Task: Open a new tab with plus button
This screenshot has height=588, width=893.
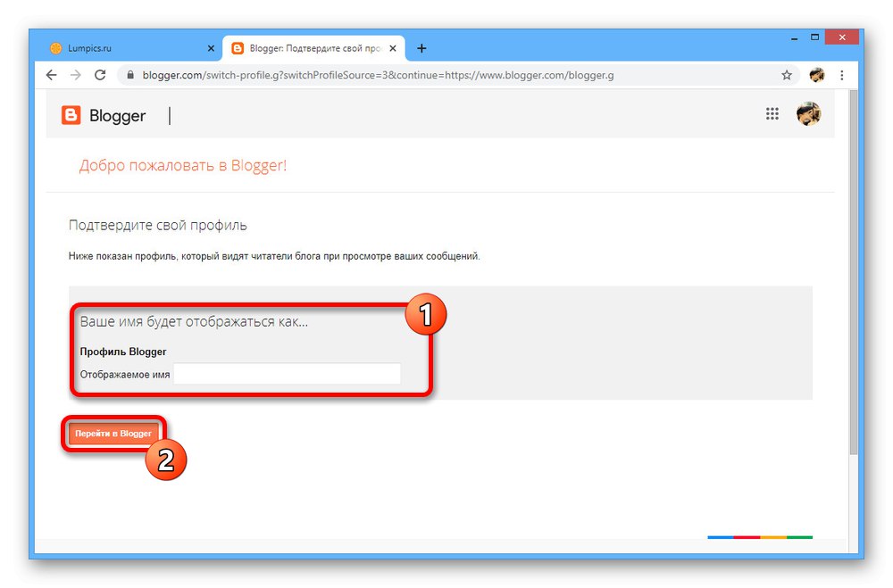Action: (421, 48)
